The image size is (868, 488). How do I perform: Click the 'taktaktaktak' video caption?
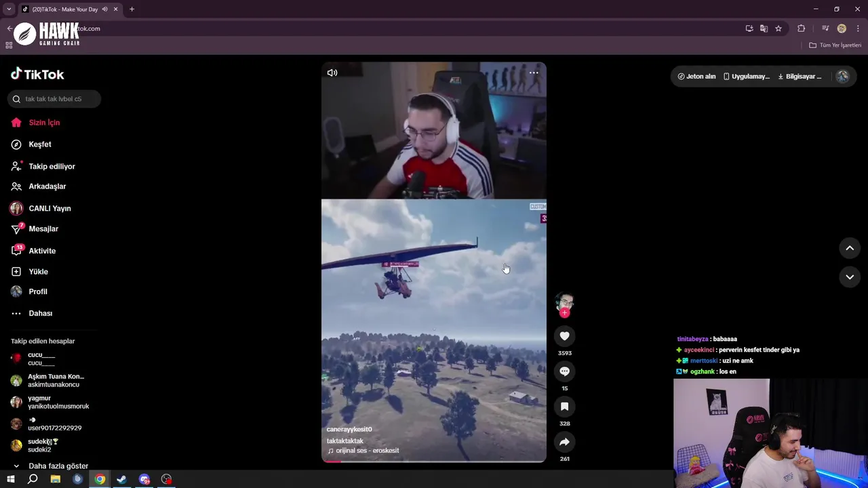[345, 441]
